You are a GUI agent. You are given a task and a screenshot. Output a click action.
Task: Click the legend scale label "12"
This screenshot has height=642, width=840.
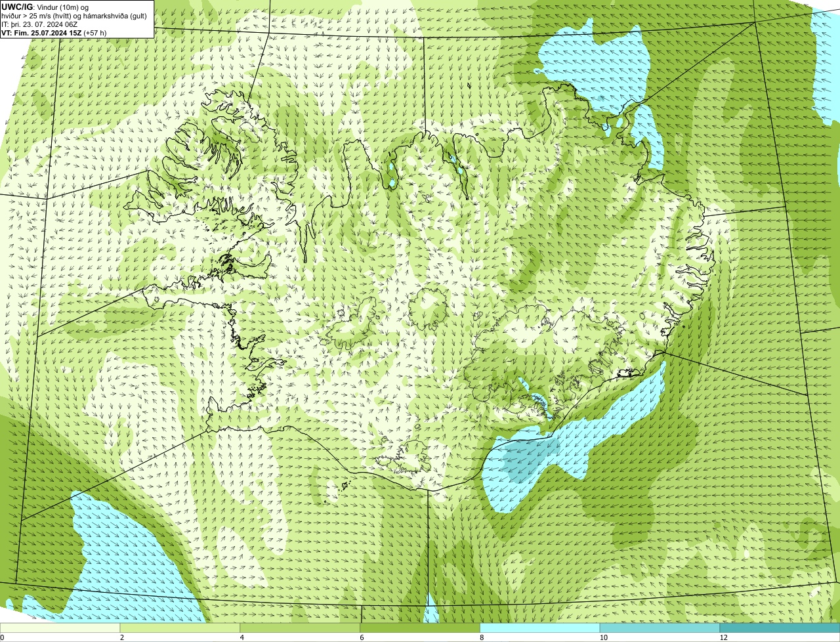723,637
